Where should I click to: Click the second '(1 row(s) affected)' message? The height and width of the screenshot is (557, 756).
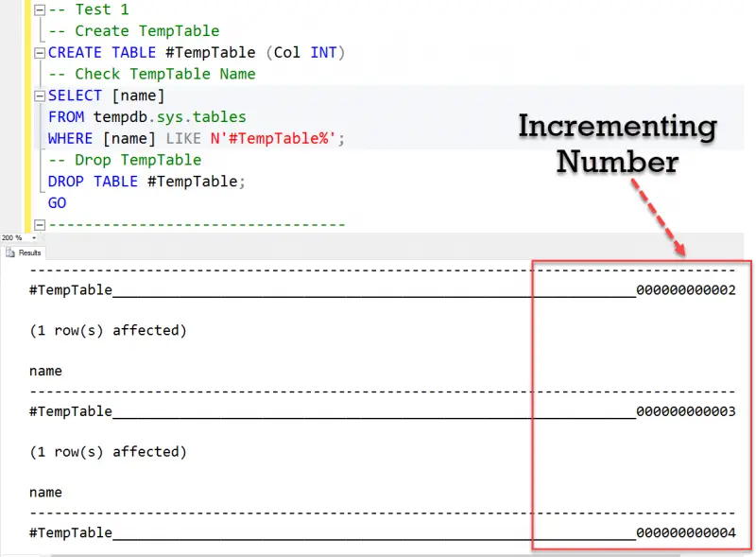[108, 452]
